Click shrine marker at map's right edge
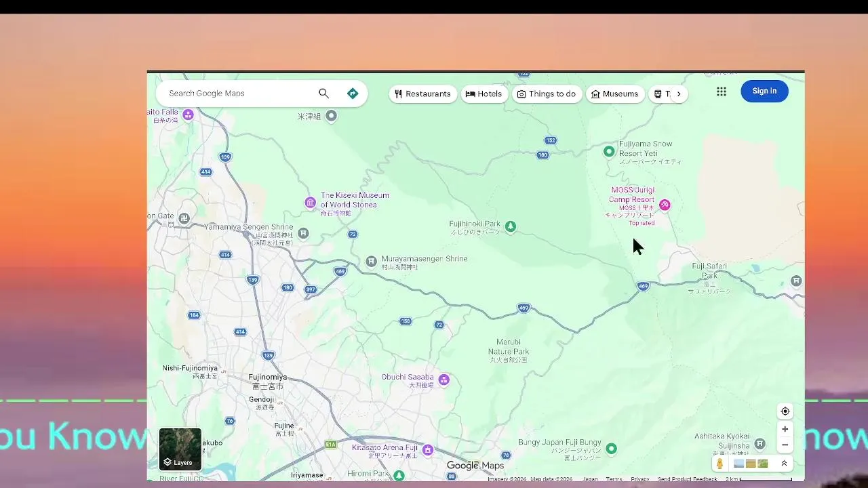This screenshot has width=868, height=488. (x=796, y=281)
